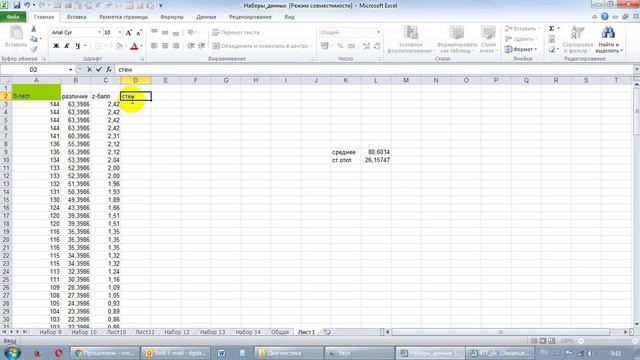Toggle italic К formatting
Viewport: 640px width, 360px height.
67,46
